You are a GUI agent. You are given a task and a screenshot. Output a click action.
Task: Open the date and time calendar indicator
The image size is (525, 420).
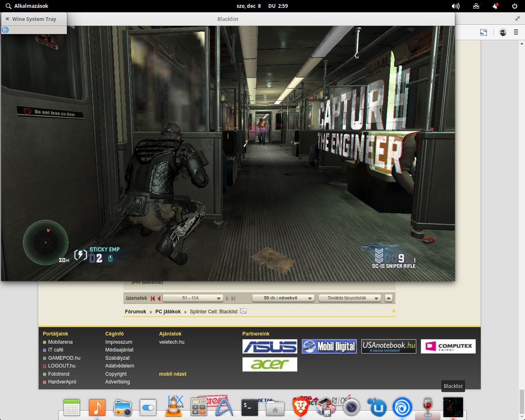(x=262, y=6)
